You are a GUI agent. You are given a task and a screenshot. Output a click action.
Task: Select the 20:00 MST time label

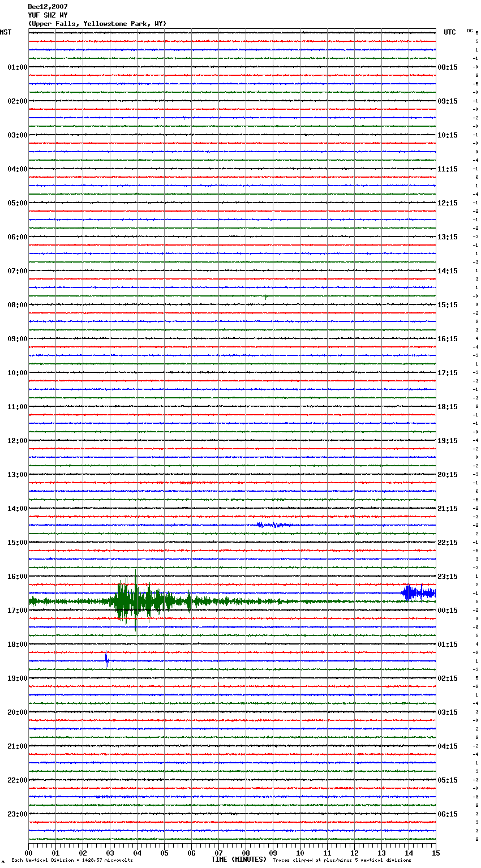[x=17, y=712]
